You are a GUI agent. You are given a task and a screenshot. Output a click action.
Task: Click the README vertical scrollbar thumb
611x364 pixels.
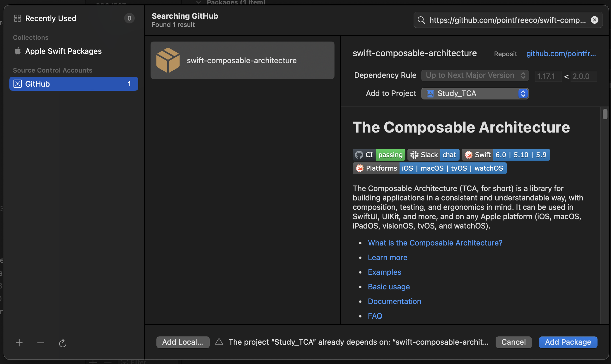(x=605, y=114)
